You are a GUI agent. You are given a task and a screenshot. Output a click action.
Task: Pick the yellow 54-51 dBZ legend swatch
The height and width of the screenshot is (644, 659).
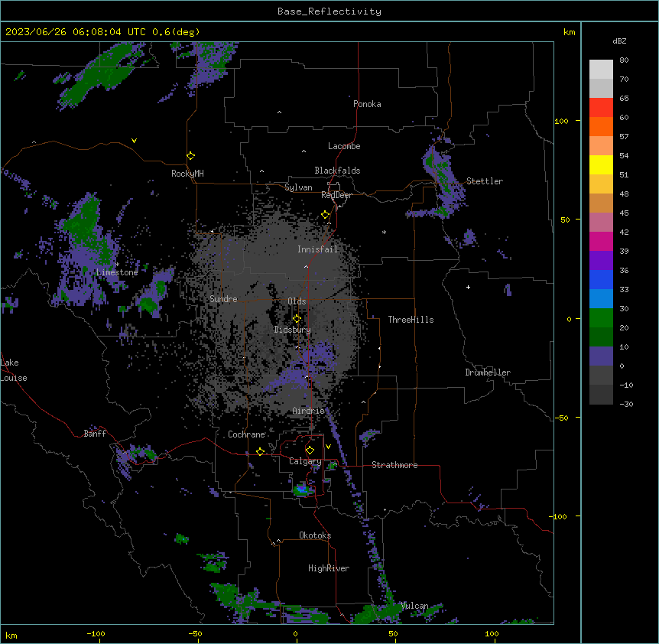click(601, 164)
